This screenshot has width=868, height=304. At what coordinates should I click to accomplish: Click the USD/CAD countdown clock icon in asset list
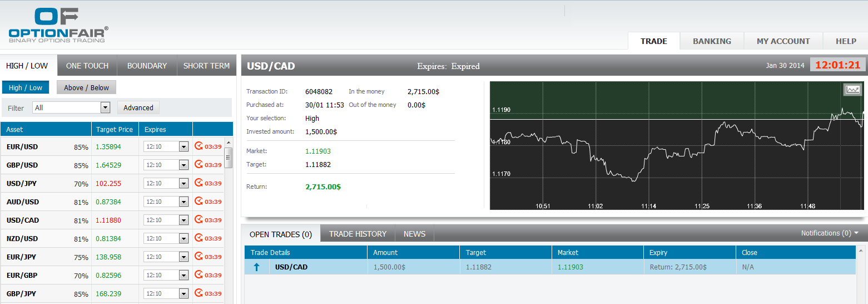click(x=199, y=220)
